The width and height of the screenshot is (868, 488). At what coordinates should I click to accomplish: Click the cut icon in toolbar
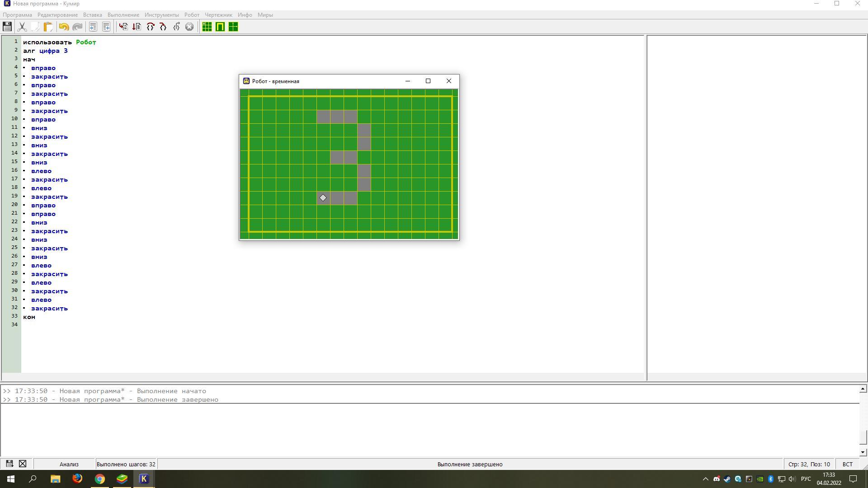pos(21,26)
